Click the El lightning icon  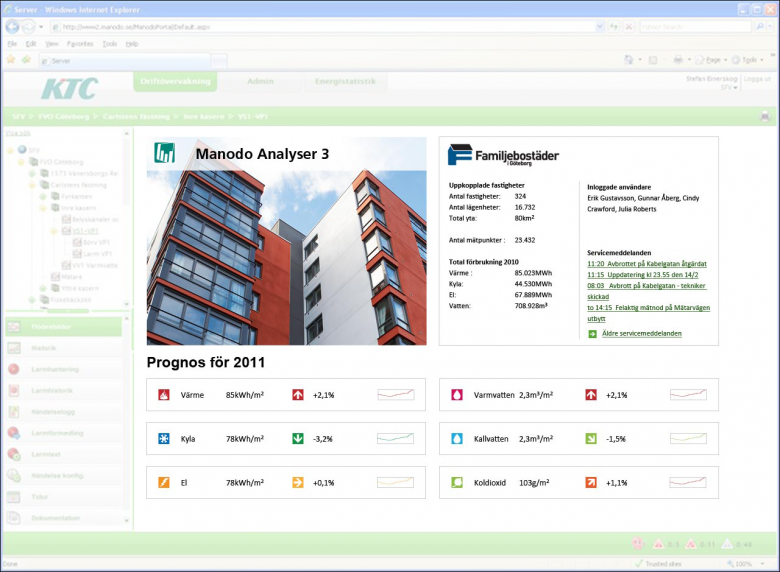click(164, 482)
